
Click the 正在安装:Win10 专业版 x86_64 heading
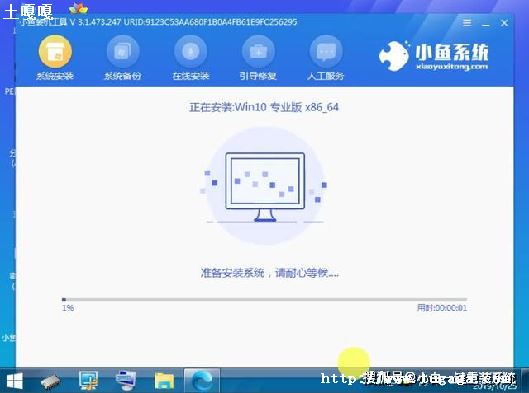tap(264, 107)
